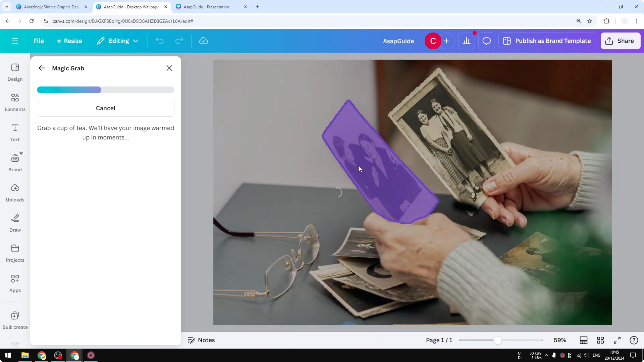Close the Magic Grab panel
Viewport: 644px width, 362px height.
coord(169,68)
